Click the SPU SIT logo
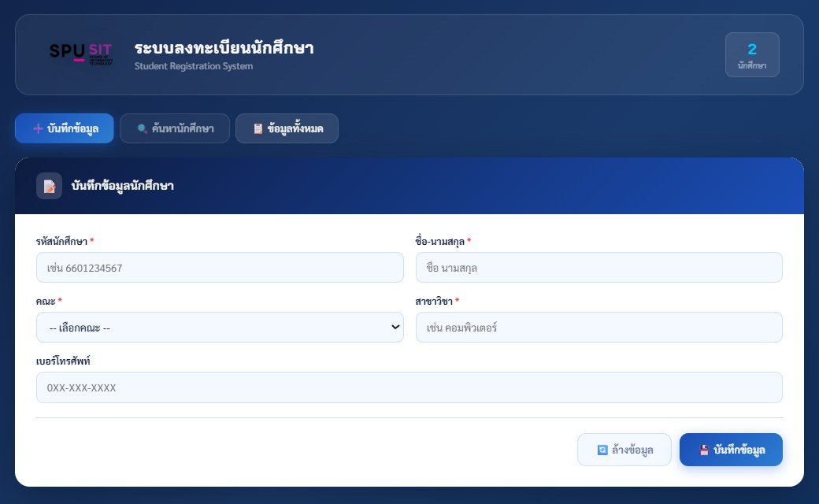The width and height of the screenshot is (819, 504). (81, 54)
